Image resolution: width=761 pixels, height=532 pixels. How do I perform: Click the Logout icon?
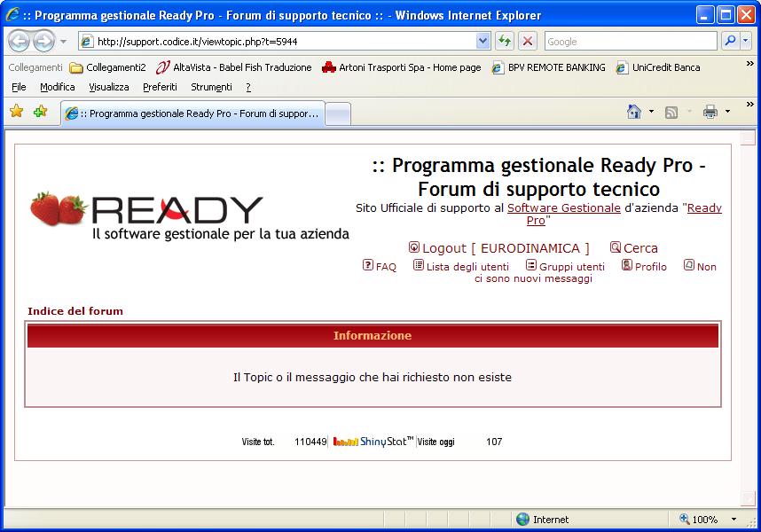coord(413,247)
